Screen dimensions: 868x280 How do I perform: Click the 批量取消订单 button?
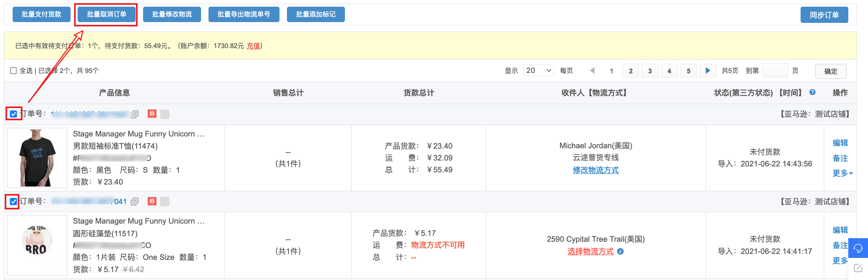click(x=106, y=15)
